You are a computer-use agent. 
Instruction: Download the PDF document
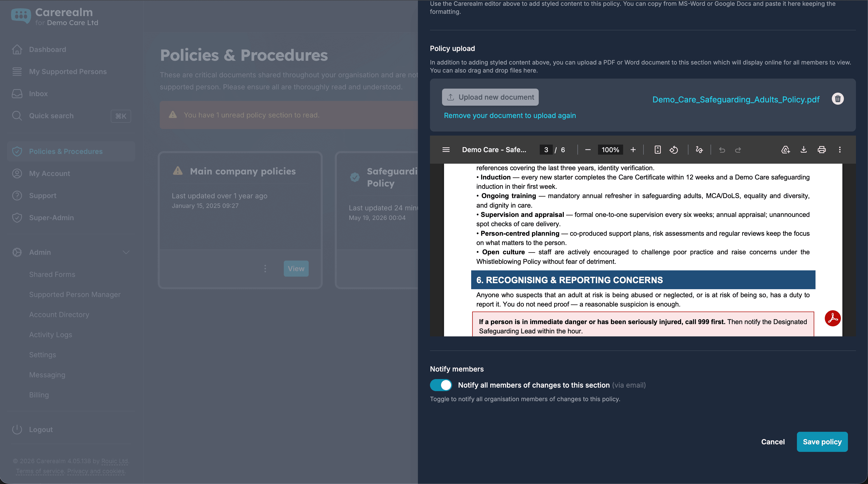point(803,150)
